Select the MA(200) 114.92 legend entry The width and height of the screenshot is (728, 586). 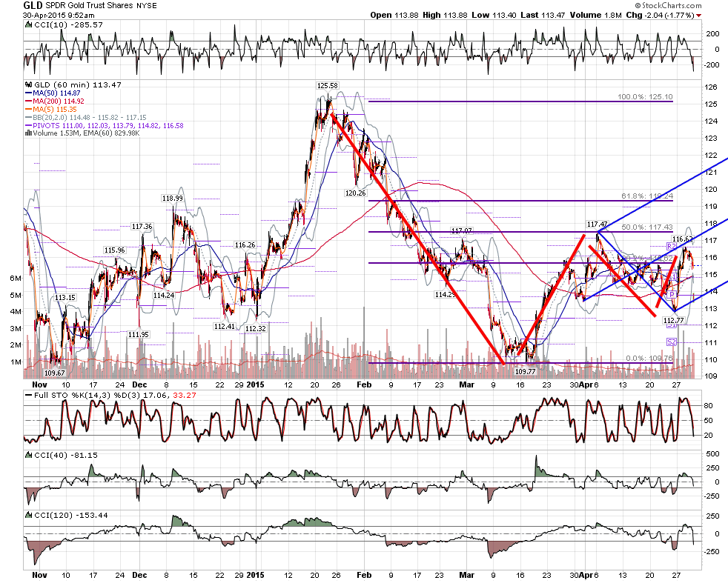coord(55,101)
